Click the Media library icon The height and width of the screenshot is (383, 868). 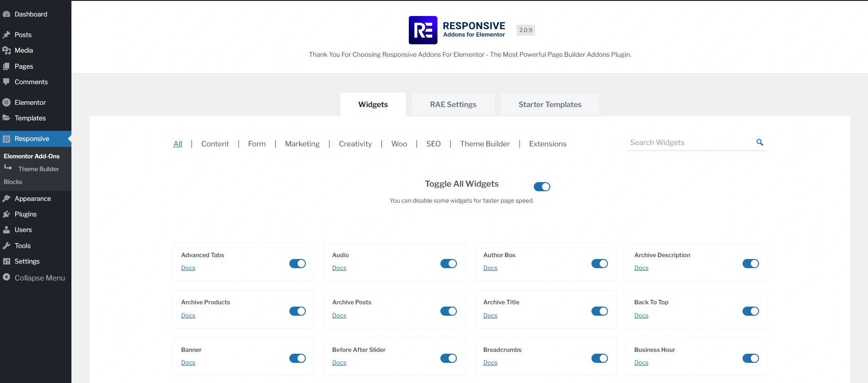[6, 50]
